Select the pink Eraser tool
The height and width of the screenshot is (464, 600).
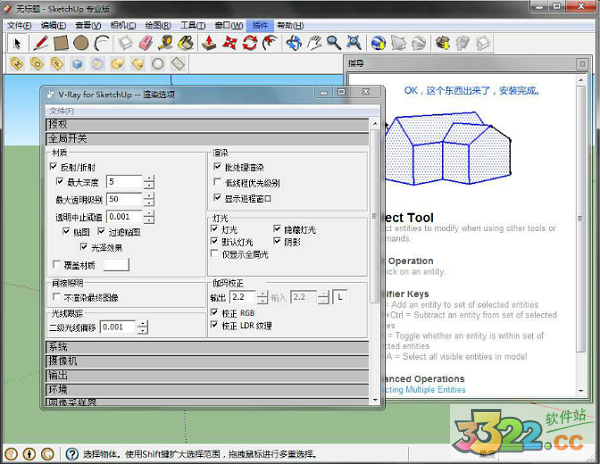pyautogui.click(x=146, y=43)
